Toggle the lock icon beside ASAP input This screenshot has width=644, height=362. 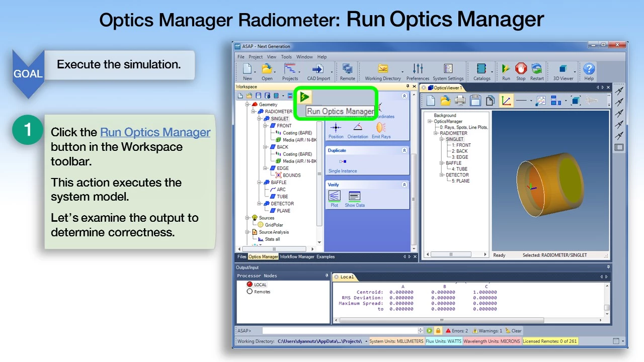438,331
